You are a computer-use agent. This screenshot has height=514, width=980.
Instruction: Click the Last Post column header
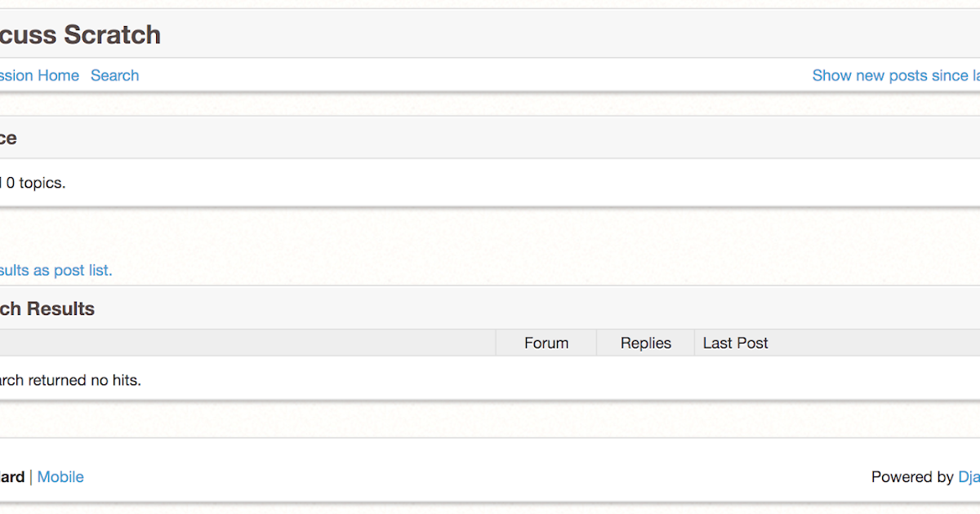point(735,343)
